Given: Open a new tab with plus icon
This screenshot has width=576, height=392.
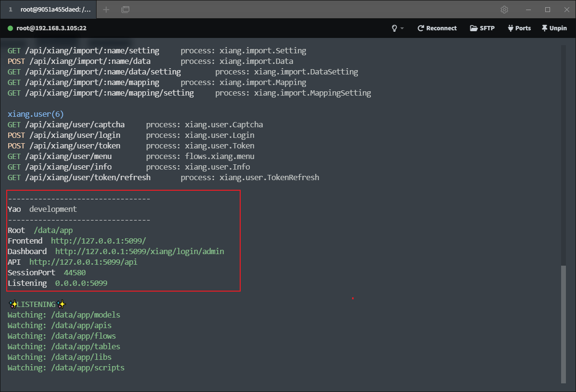Looking at the screenshot, I should tap(106, 10).
